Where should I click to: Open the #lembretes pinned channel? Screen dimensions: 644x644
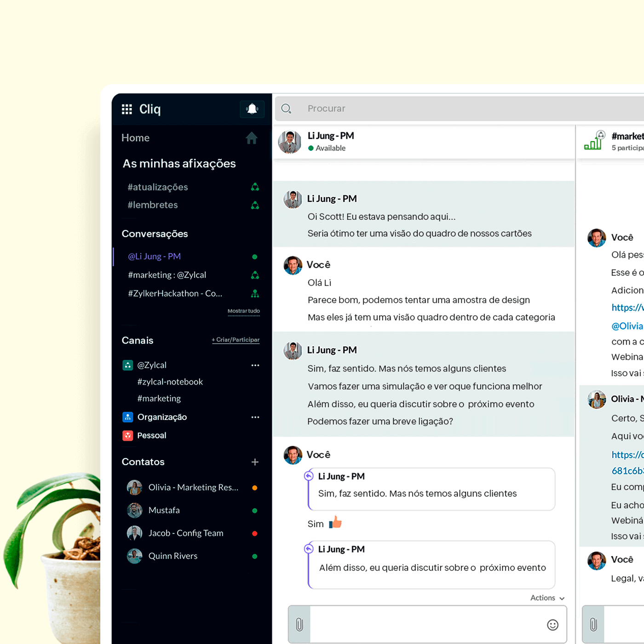click(153, 205)
